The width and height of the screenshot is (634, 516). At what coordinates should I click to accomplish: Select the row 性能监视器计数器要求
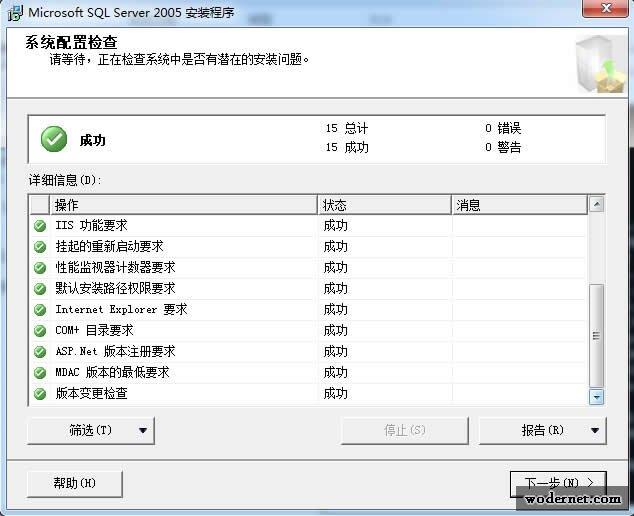(309, 268)
